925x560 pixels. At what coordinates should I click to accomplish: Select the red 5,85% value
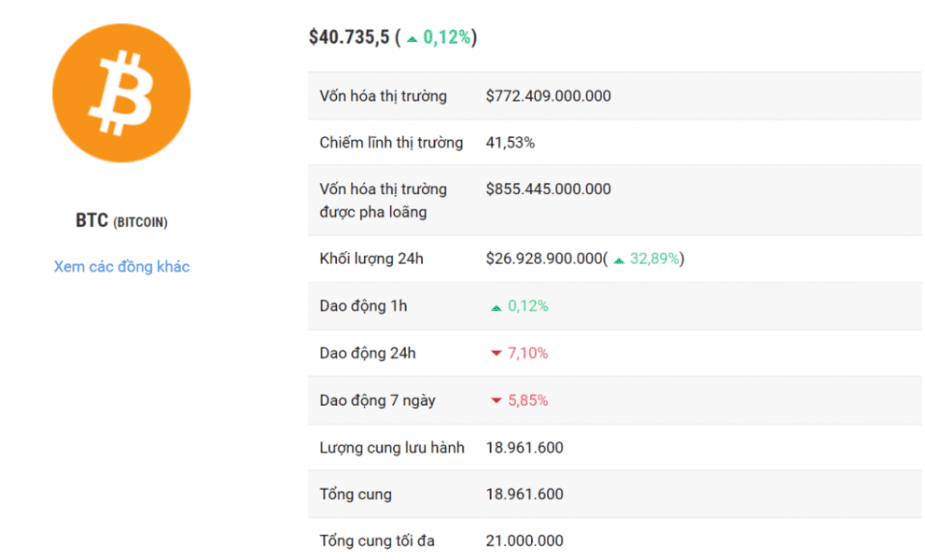[x=528, y=400]
